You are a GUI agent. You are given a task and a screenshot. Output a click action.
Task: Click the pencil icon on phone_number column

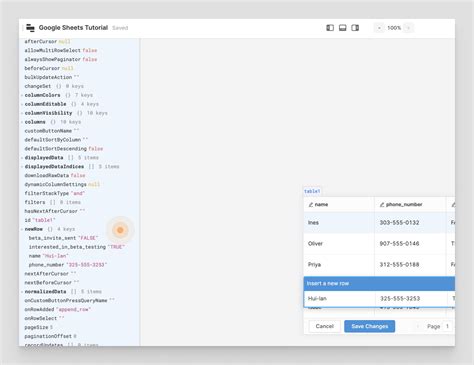tap(382, 205)
